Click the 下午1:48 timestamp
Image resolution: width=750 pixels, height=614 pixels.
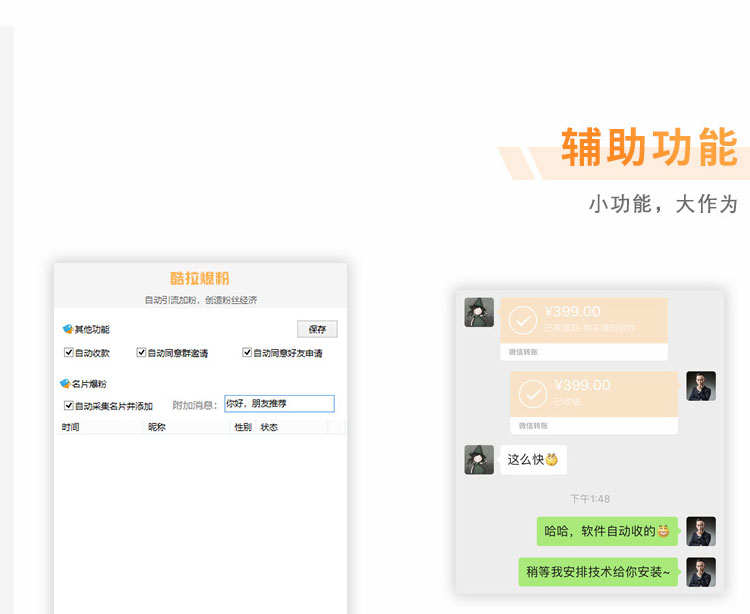590,499
